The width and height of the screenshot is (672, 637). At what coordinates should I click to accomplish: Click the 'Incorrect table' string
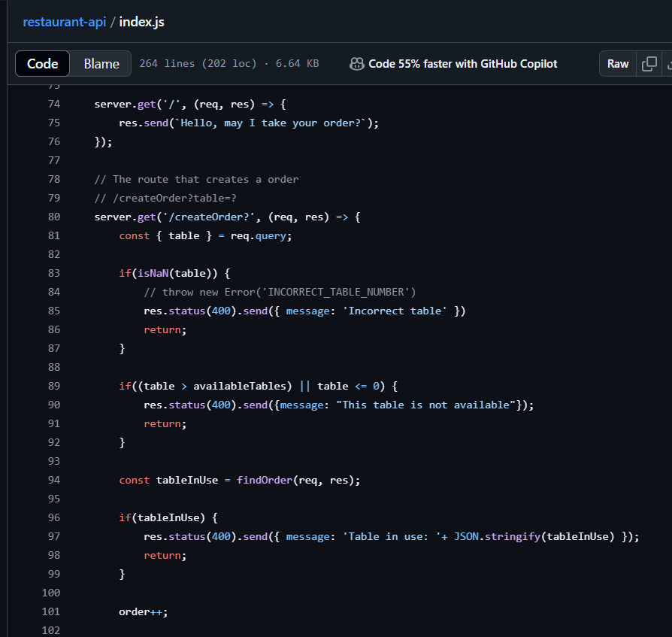395,311
